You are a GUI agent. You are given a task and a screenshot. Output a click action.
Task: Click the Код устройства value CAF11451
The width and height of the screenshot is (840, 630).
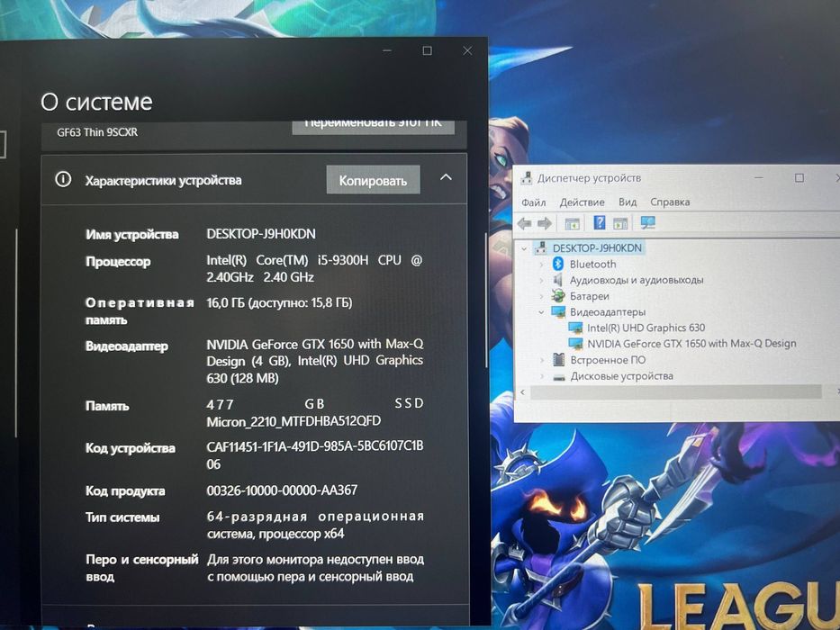click(x=314, y=454)
